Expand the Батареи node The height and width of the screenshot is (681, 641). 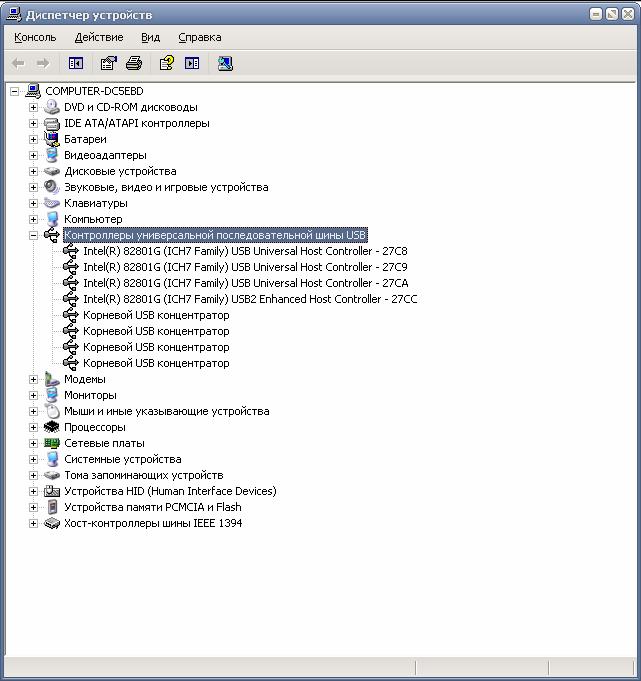click(x=33, y=139)
